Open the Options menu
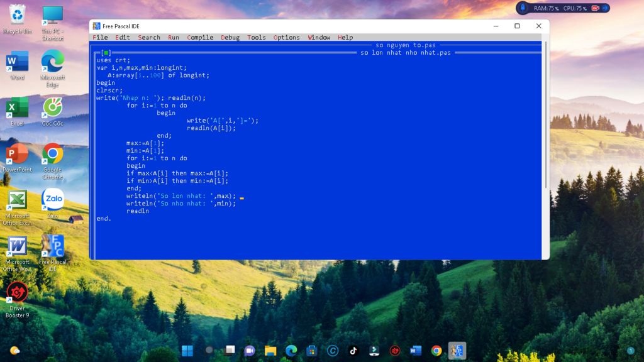Screen dimensions: 644x362 click(286, 37)
